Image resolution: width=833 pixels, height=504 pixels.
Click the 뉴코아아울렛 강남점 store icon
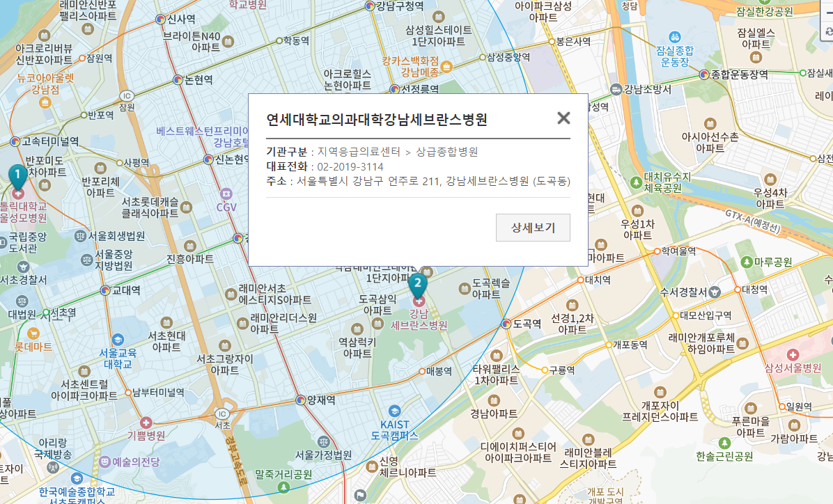45,102
